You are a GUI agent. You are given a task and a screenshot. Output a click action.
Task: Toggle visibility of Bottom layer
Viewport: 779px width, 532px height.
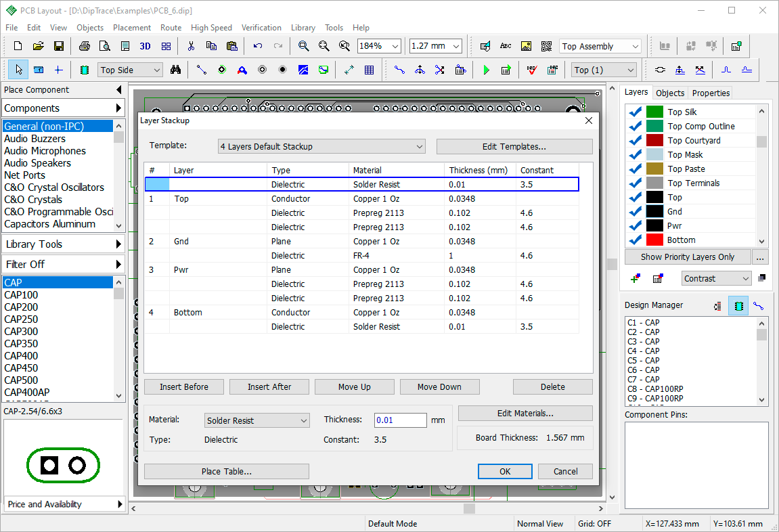(635, 240)
